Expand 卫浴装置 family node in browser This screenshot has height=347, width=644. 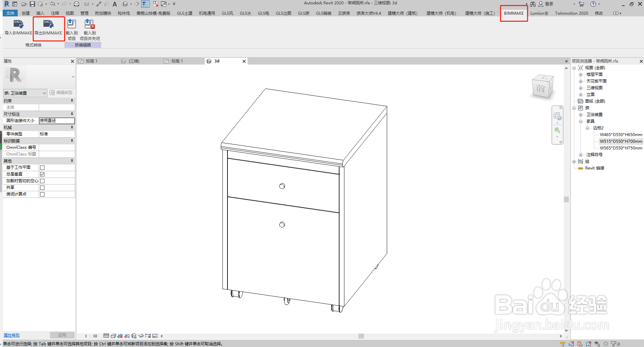pyautogui.click(x=581, y=115)
